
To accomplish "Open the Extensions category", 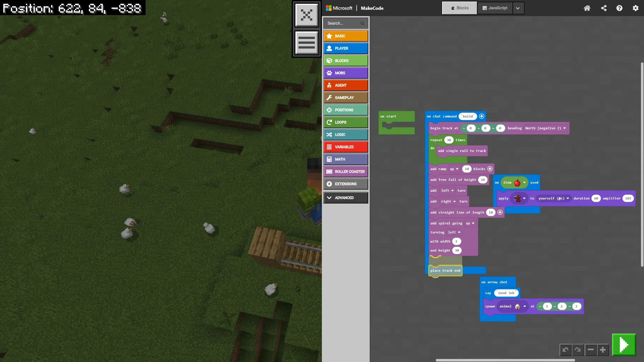I will (346, 184).
